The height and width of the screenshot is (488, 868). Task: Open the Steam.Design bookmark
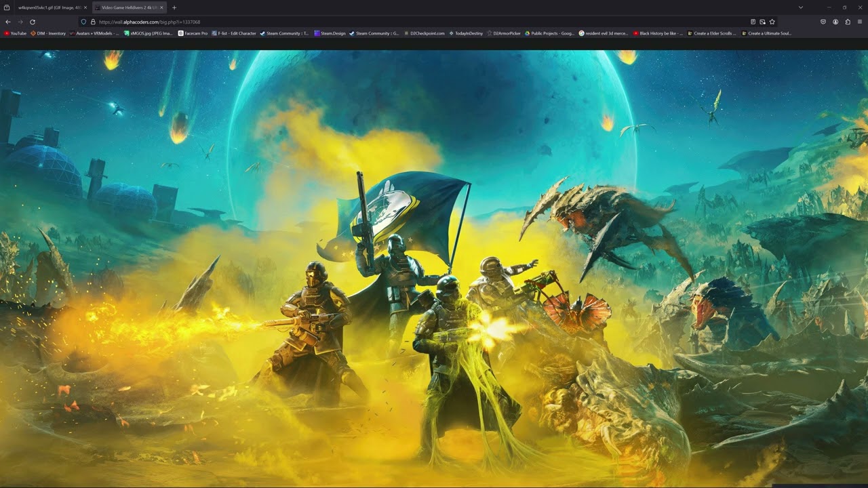tap(330, 33)
